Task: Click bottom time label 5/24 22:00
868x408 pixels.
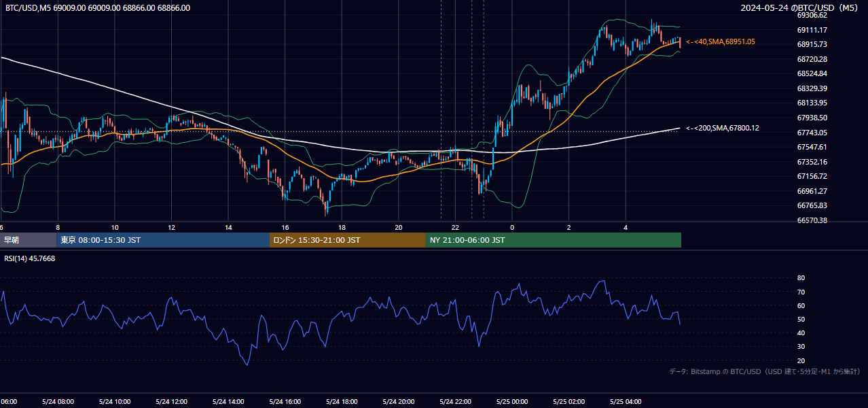Action: click(455, 401)
